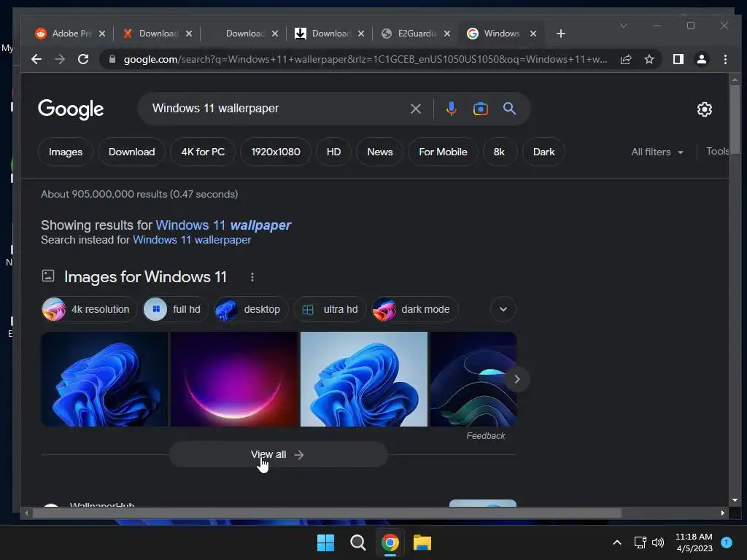This screenshot has height=560, width=747.
Task: Open Windows taskbar search
Action: 357,542
